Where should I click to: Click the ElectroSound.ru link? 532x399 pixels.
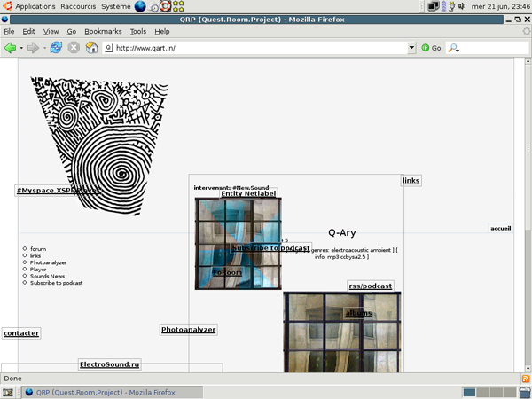(x=109, y=364)
